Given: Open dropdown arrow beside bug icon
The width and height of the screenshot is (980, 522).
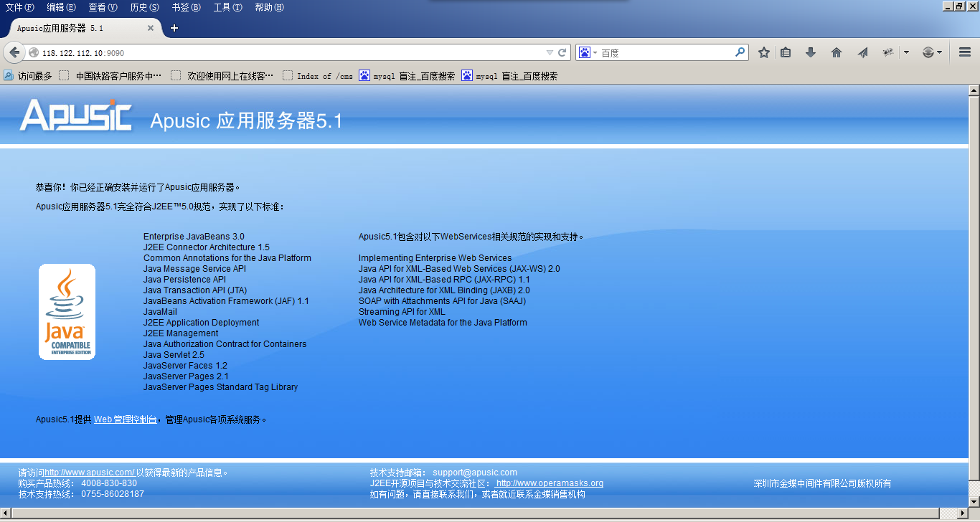Looking at the screenshot, I should click(906, 52).
